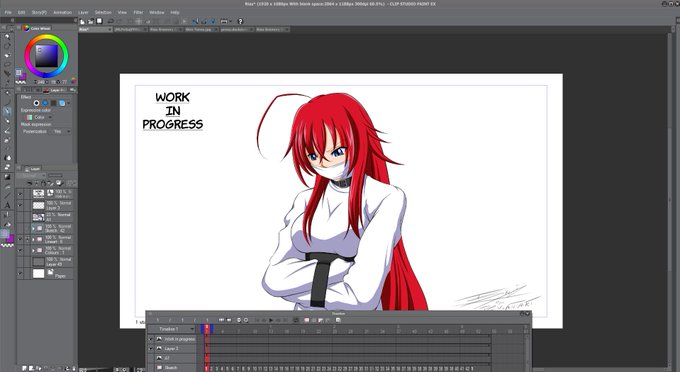Image resolution: width=680 pixels, height=372 pixels.
Task: Select the Paper layer row
Action: pyautogui.click(x=45, y=274)
